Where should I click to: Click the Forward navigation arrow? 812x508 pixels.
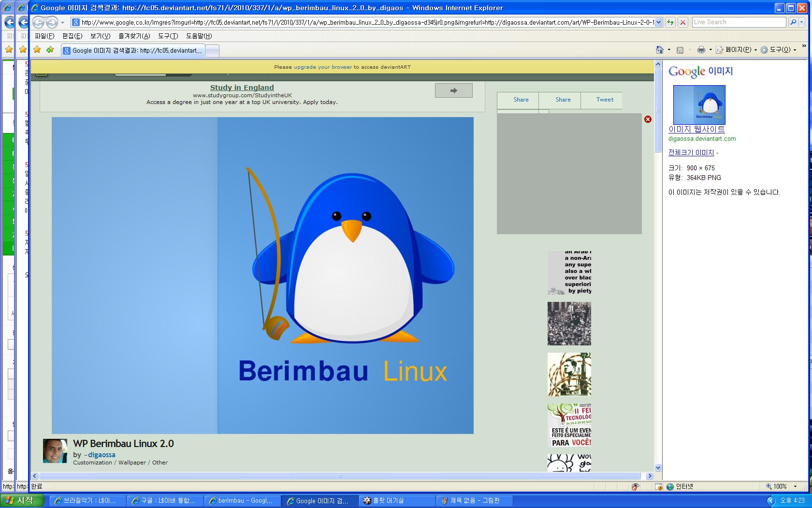coord(51,22)
